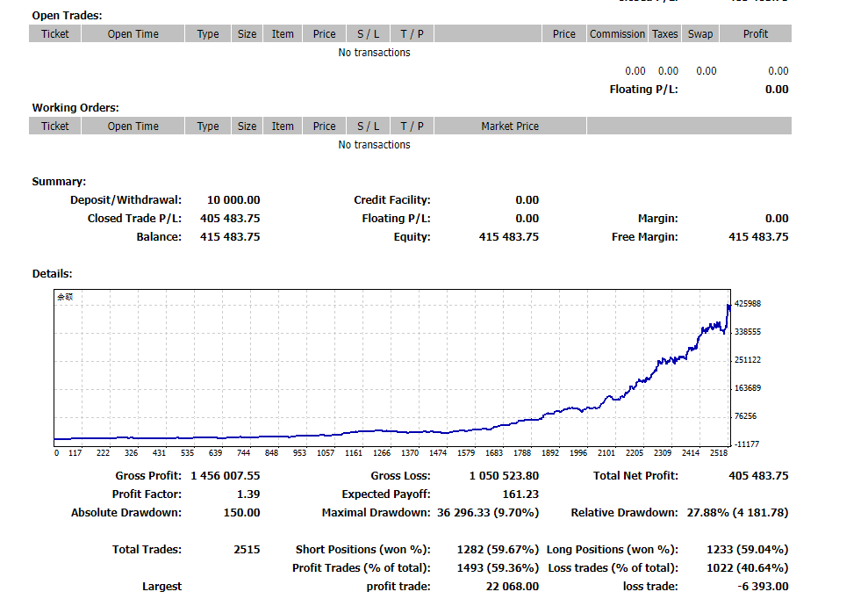The image size is (868, 599).
Task: Click T / P header in Open Trades table
Action: [x=412, y=33]
